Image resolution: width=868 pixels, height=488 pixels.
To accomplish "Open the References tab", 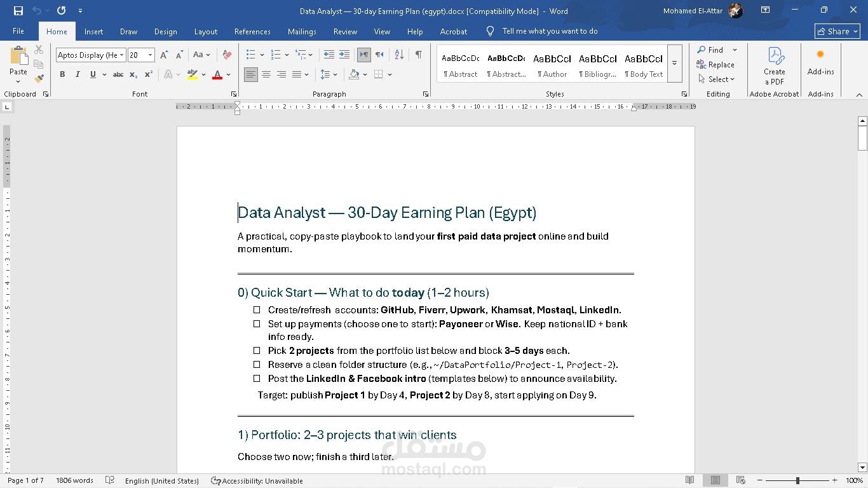I will pos(252,31).
